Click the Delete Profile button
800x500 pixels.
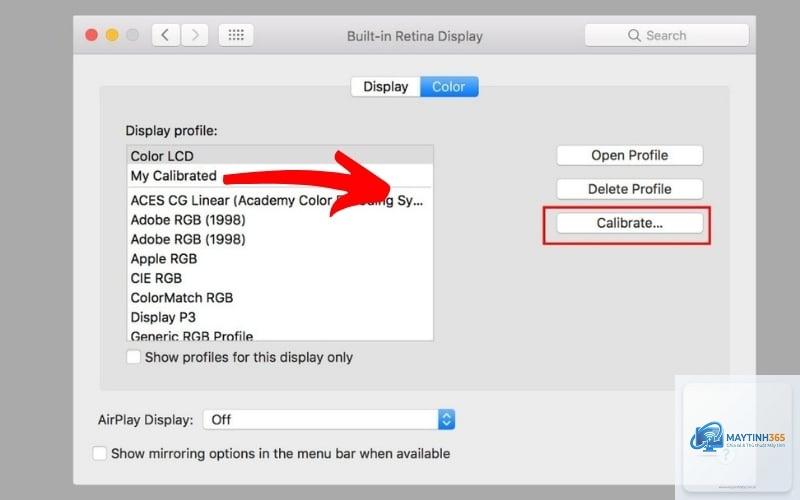point(630,189)
